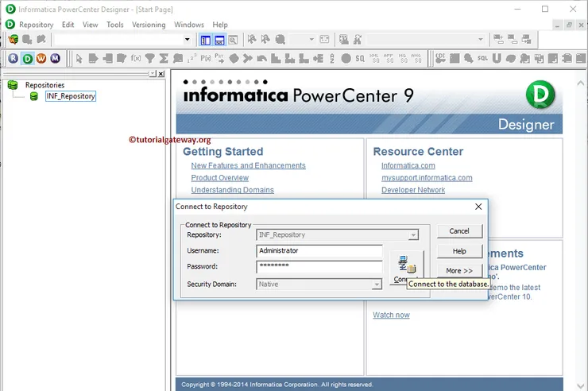Click the XML SQ toolbar icon

pos(374,59)
